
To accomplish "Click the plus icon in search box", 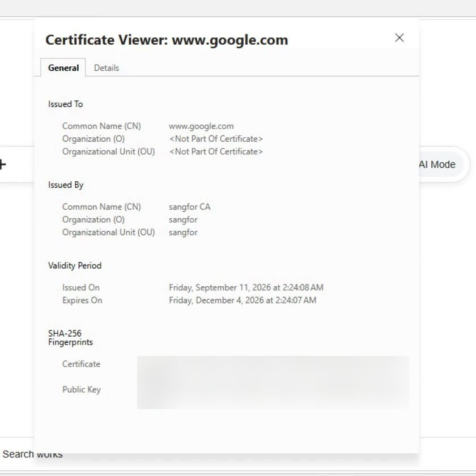I will click(x=3, y=164).
